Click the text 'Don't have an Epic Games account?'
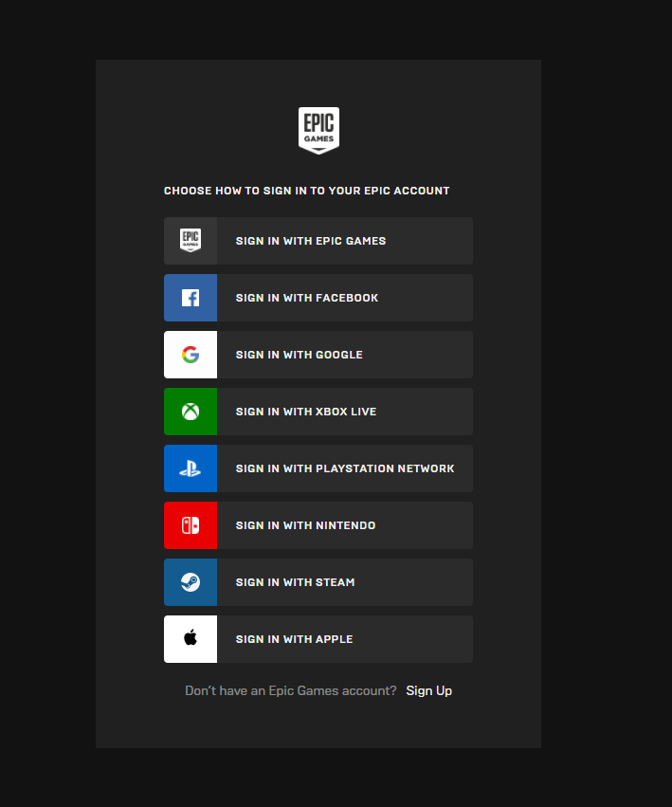Viewport: 672px width, 807px height. pyautogui.click(x=291, y=690)
